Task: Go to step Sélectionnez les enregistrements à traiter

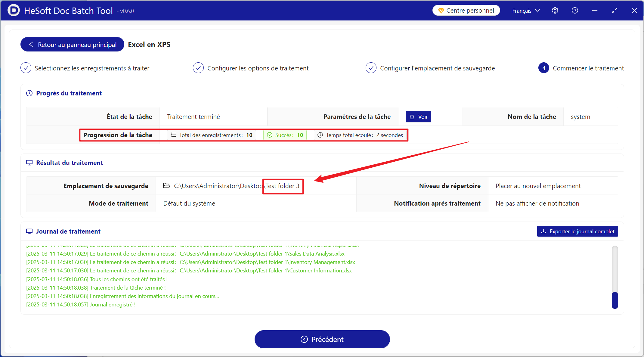Action: [x=85, y=68]
